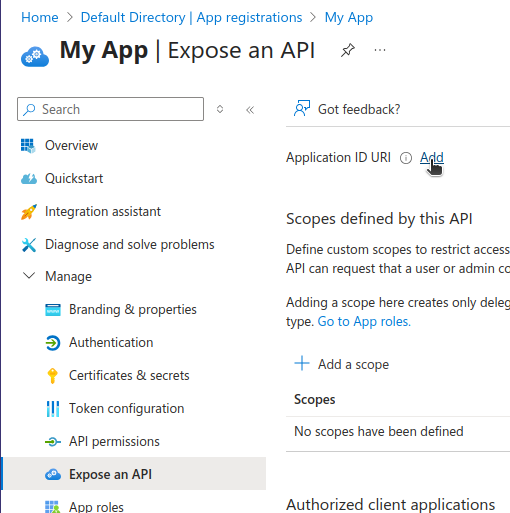Click the API permissions icon
This screenshot has width=510, height=513.
coord(53,442)
